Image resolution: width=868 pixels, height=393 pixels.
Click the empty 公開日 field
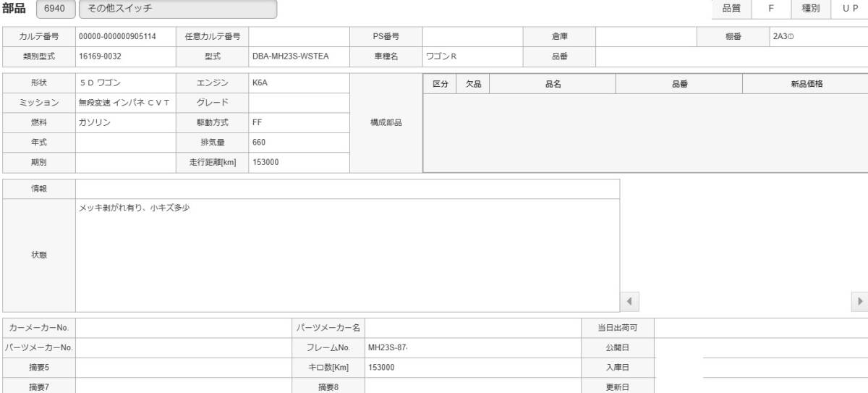[761, 348]
